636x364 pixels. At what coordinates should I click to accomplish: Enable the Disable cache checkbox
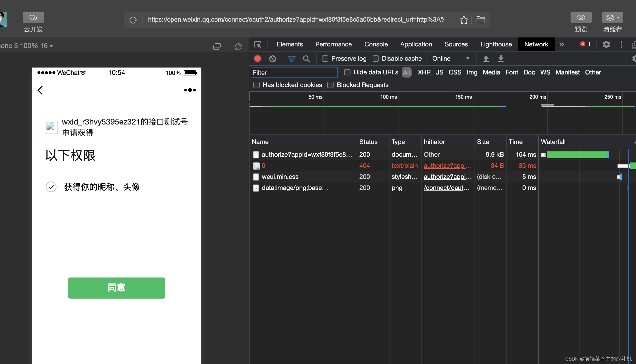click(376, 59)
